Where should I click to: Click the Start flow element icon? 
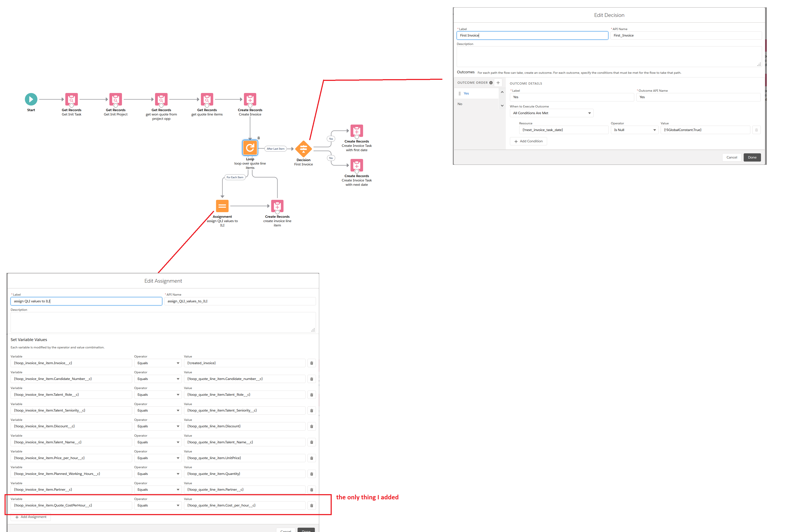click(x=31, y=99)
